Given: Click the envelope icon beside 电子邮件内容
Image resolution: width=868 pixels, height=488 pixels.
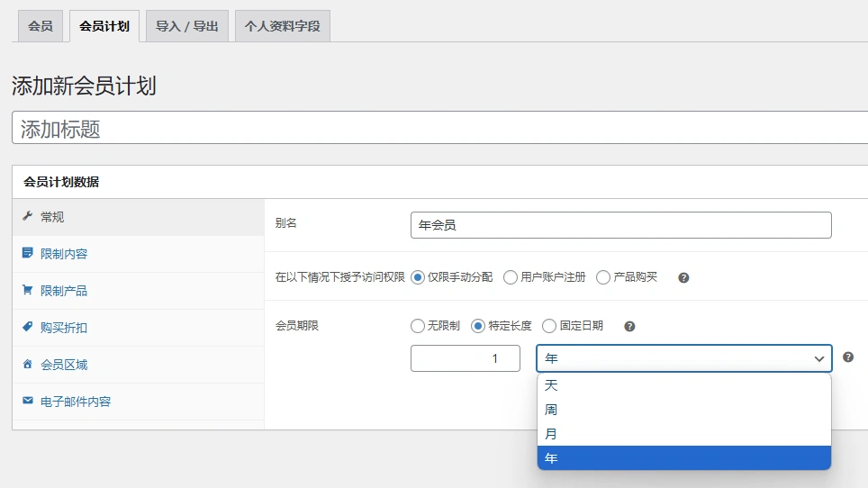Looking at the screenshot, I should tap(27, 400).
